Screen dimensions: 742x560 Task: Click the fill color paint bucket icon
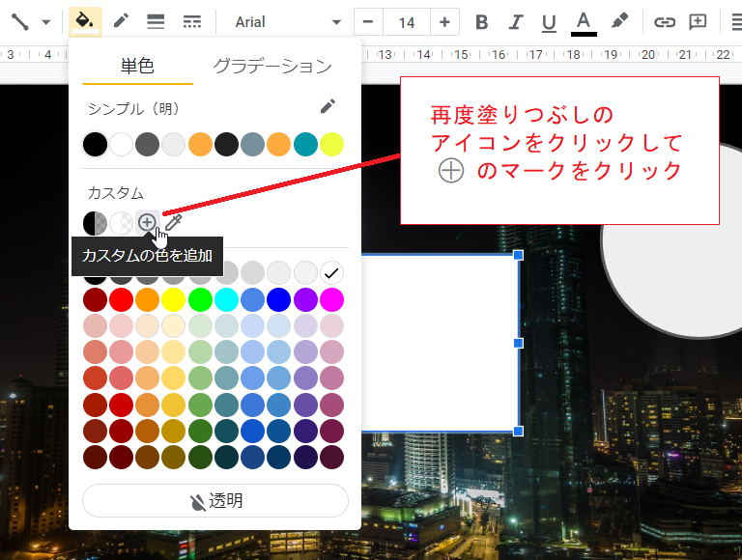(x=85, y=22)
